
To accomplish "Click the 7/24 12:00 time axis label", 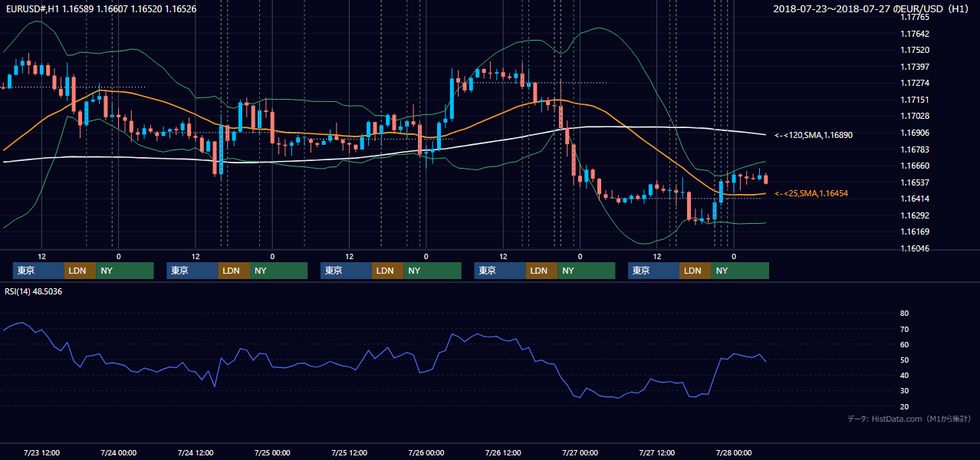I will tap(196, 452).
